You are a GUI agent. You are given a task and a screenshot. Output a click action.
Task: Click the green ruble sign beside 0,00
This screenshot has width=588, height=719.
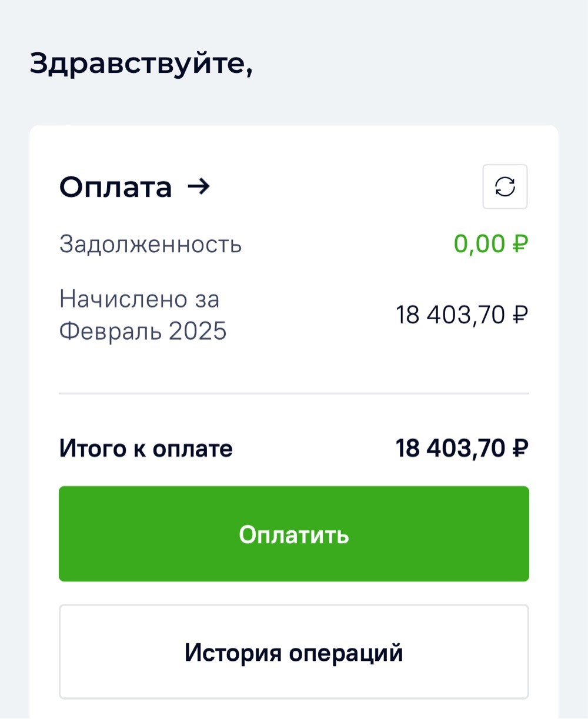coord(520,244)
